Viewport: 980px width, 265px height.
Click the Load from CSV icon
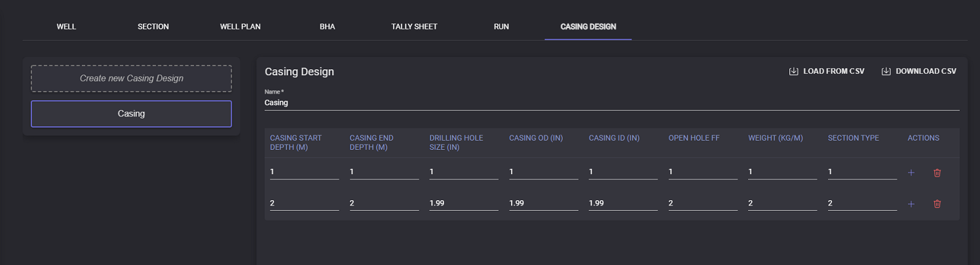[793, 71]
